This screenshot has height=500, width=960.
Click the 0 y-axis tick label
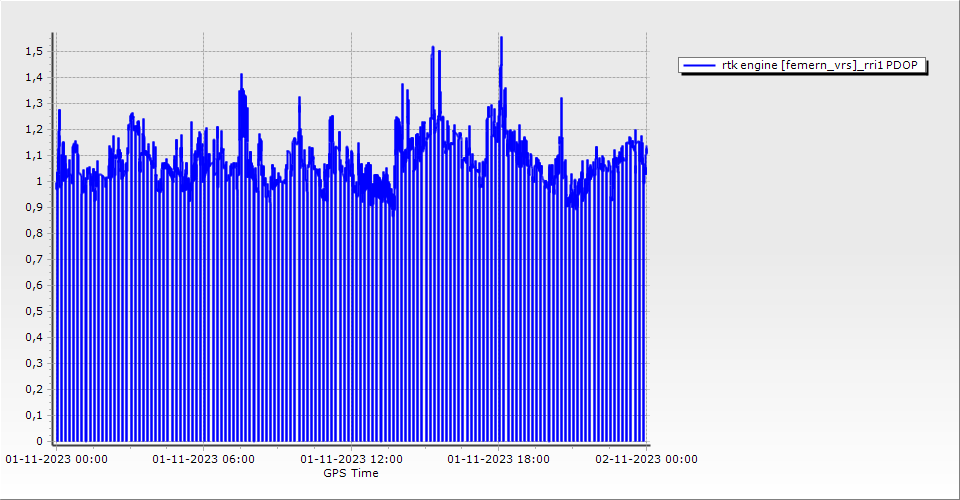(x=39, y=441)
